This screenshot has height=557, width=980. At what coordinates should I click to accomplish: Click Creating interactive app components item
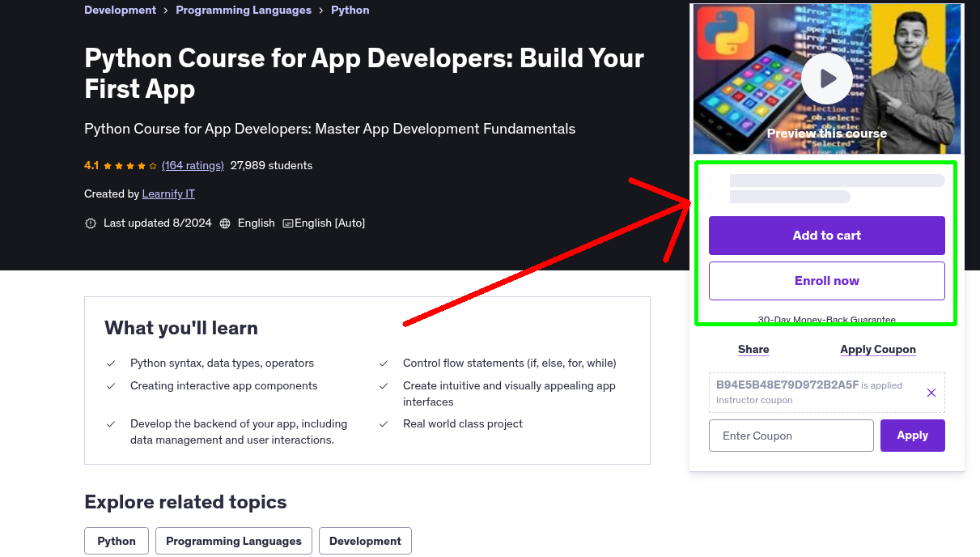click(224, 386)
